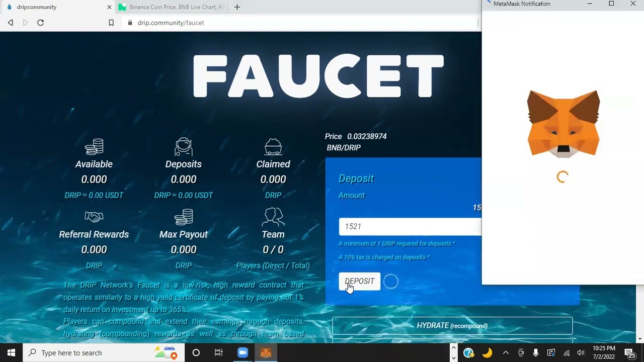Image resolution: width=644 pixels, height=362 pixels.
Task: Click the 'Type here to search' box
Action: 104,352
